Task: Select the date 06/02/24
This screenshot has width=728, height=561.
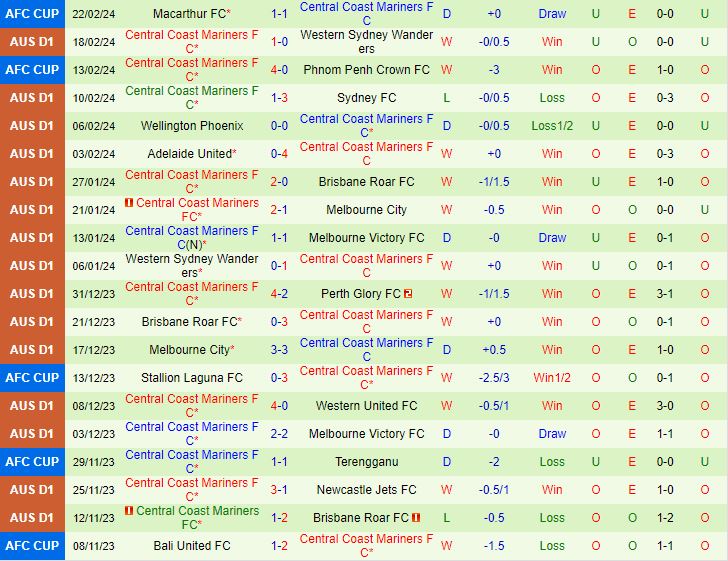Action: tap(94, 126)
